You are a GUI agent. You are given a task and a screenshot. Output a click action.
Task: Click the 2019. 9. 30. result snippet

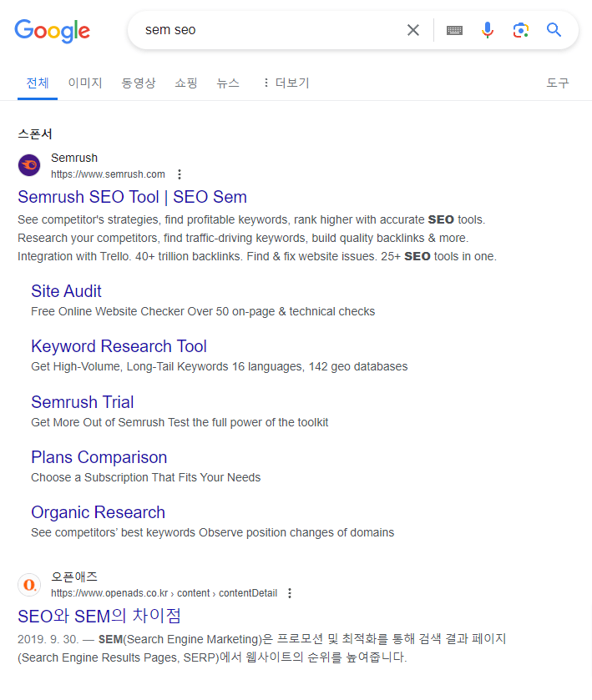[x=262, y=648]
